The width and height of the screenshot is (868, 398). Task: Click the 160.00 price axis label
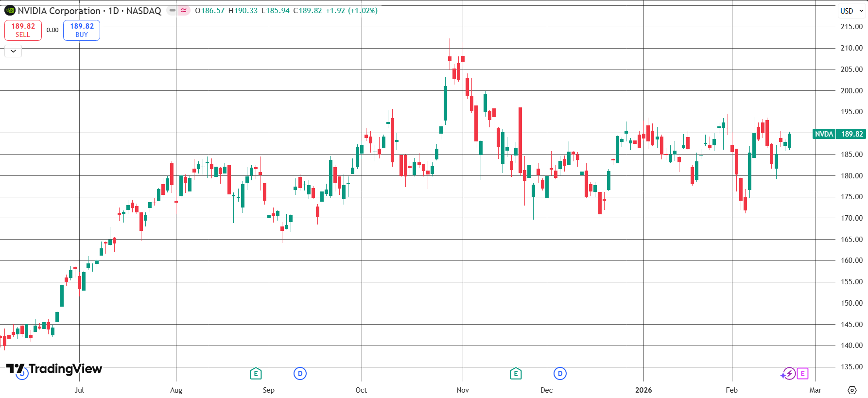[851, 260]
